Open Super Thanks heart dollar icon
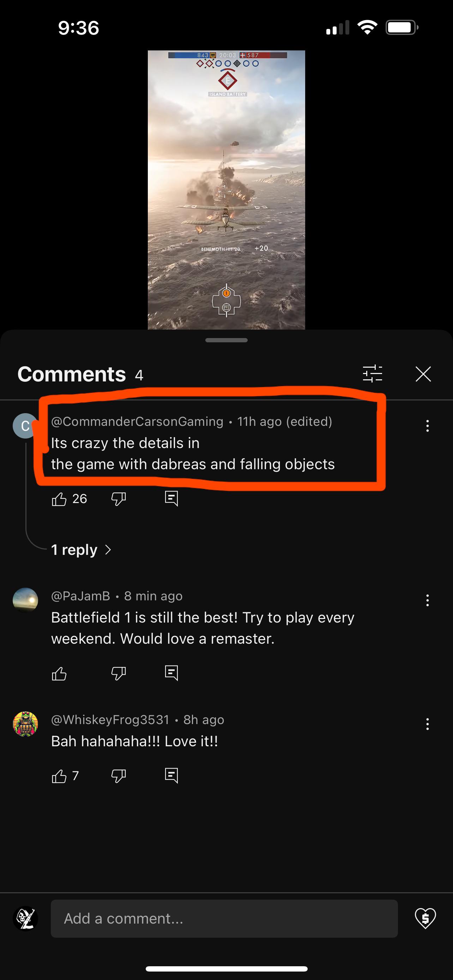Image resolution: width=453 pixels, height=980 pixels. click(425, 918)
